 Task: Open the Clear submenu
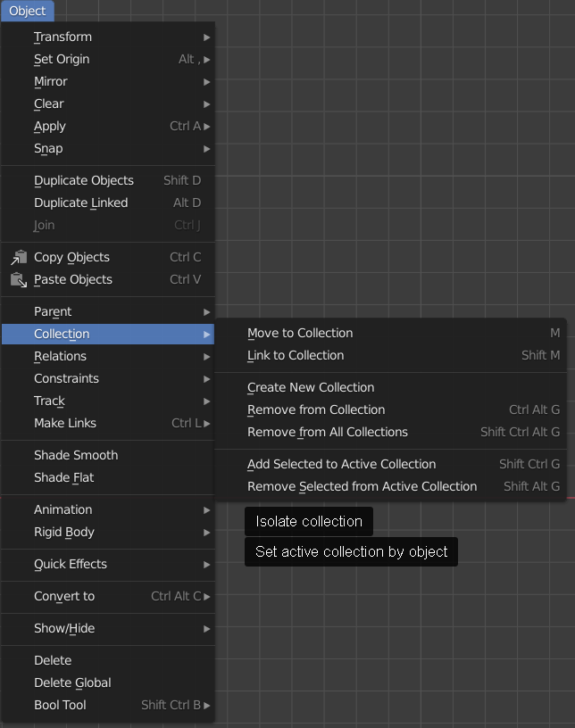108,103
